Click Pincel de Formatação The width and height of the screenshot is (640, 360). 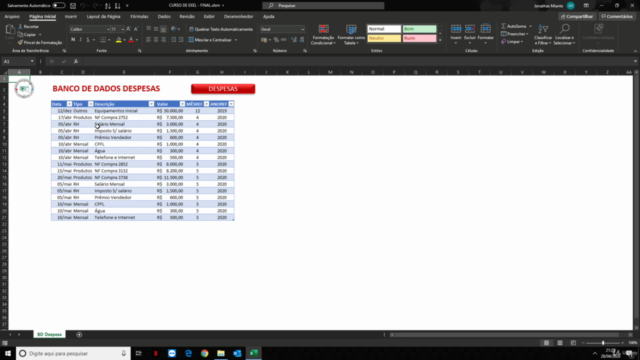coord(40,42)
